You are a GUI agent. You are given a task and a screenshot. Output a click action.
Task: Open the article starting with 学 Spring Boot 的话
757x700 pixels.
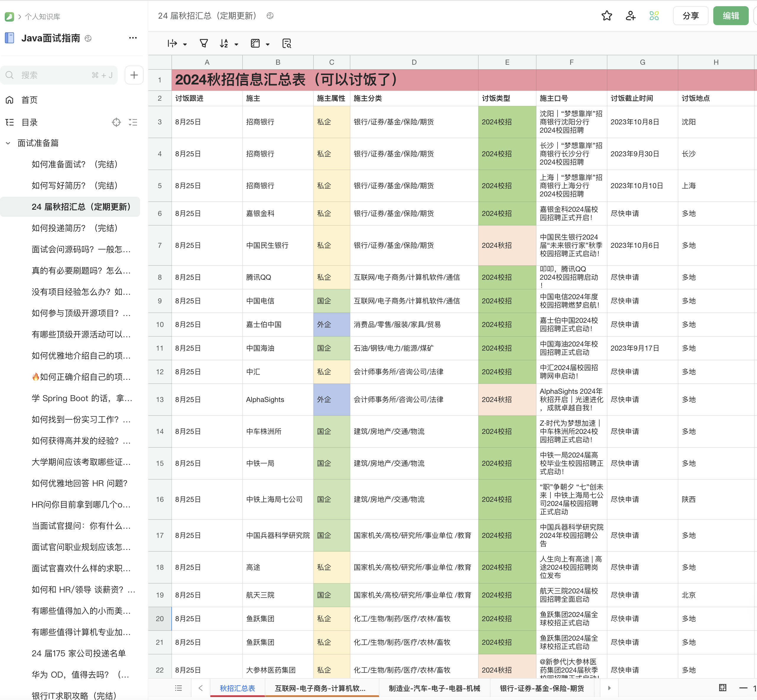[x=82, y=398]
